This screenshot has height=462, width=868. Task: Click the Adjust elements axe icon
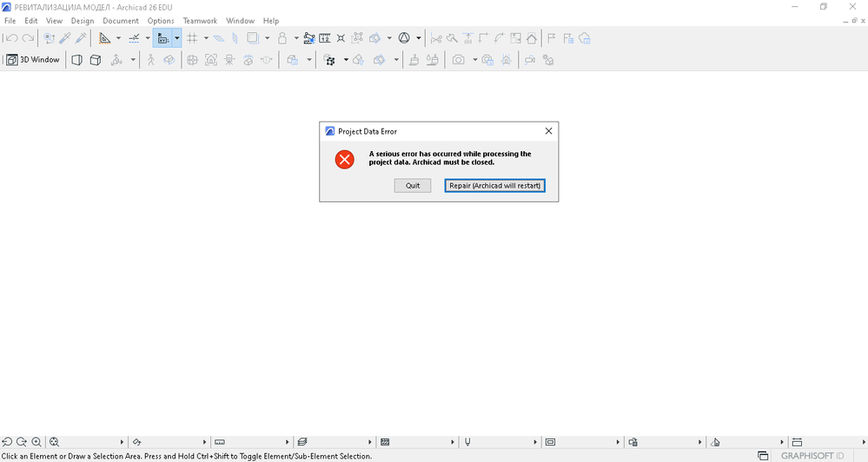coord(453,38)
